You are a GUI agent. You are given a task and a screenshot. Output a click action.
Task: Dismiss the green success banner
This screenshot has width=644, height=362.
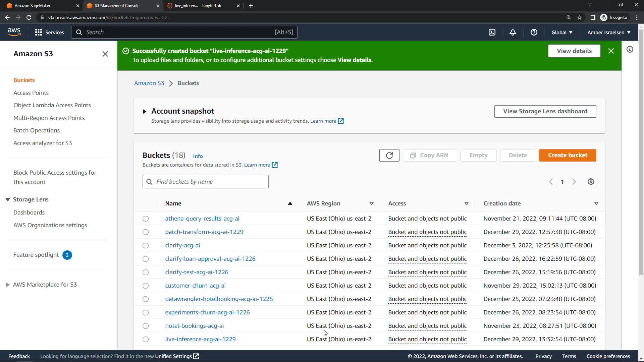(611, 51)
